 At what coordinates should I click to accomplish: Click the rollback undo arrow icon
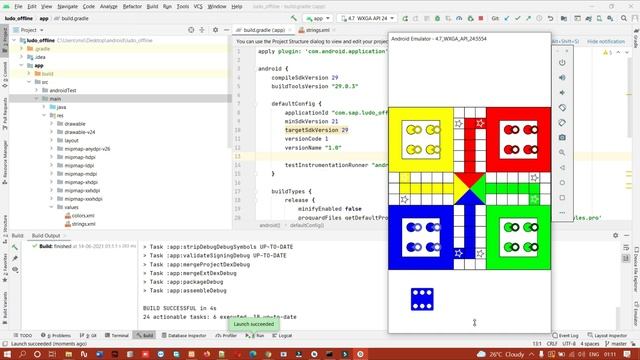(x=551, y=18)
